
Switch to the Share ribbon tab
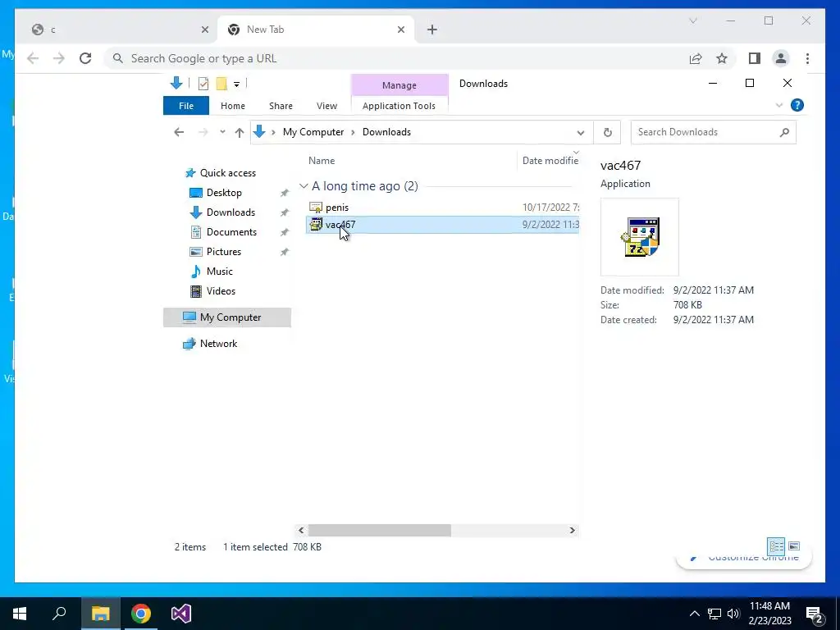click(x=281, y=106)
